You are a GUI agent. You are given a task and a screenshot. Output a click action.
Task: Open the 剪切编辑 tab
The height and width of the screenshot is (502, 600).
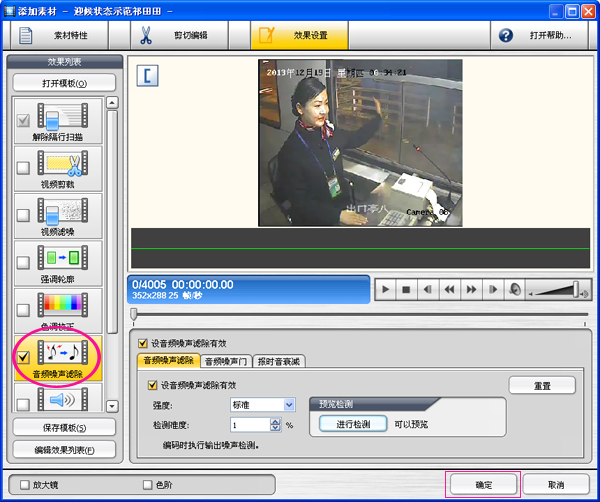(x=177, y=36)
